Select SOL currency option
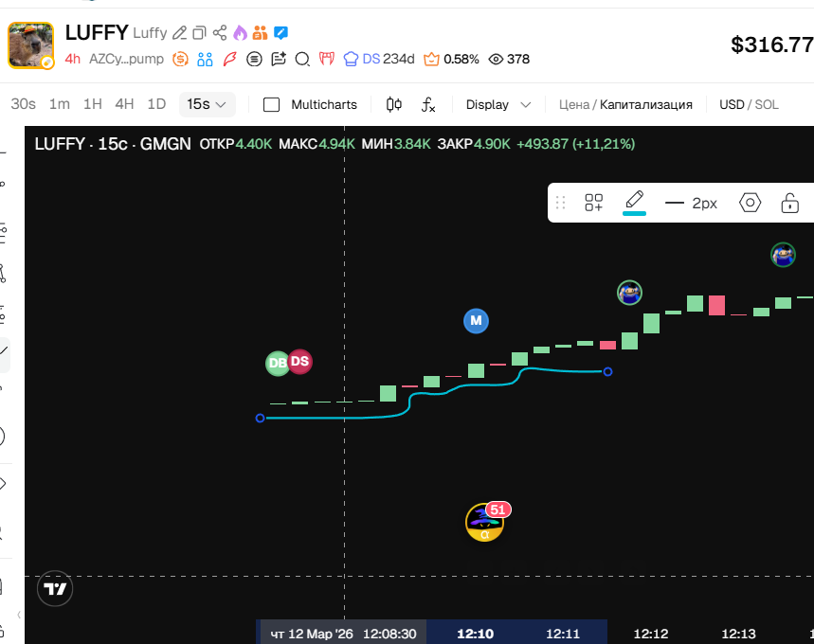Screen dimensions: 814x644 tap(767, 105)
